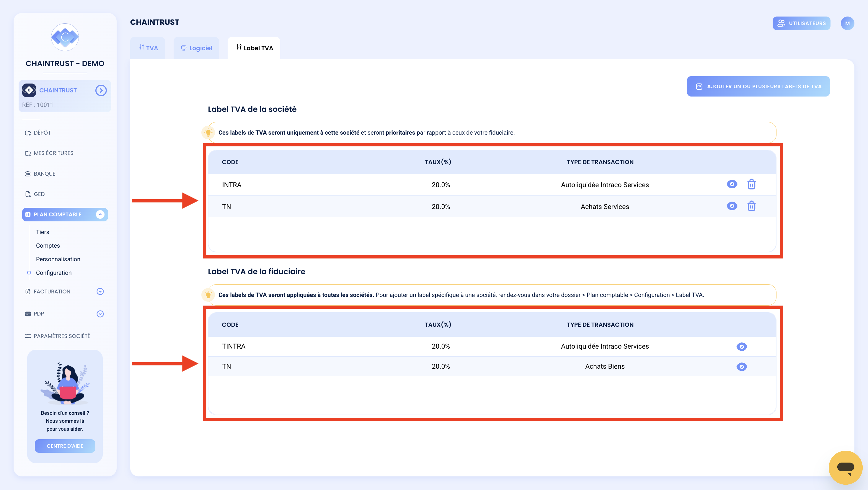
Task: Open MES ÉCRITURES in the sidebar
Action: (49, 153)
